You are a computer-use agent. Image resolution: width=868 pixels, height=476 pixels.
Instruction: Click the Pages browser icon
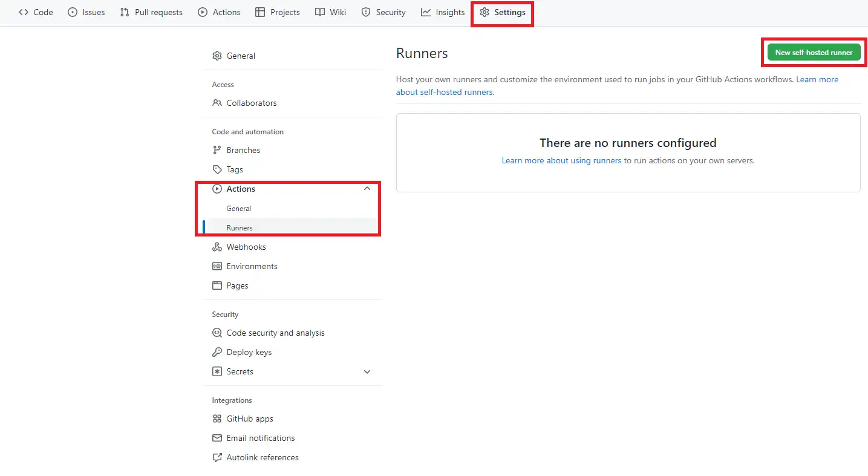click(217, 285)
